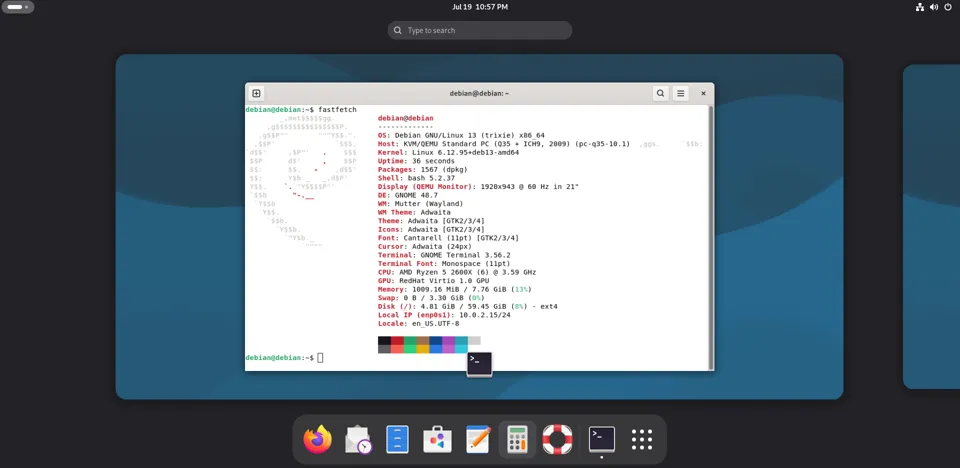Launch the Evolution mail and calendar app

pos(358,439)
